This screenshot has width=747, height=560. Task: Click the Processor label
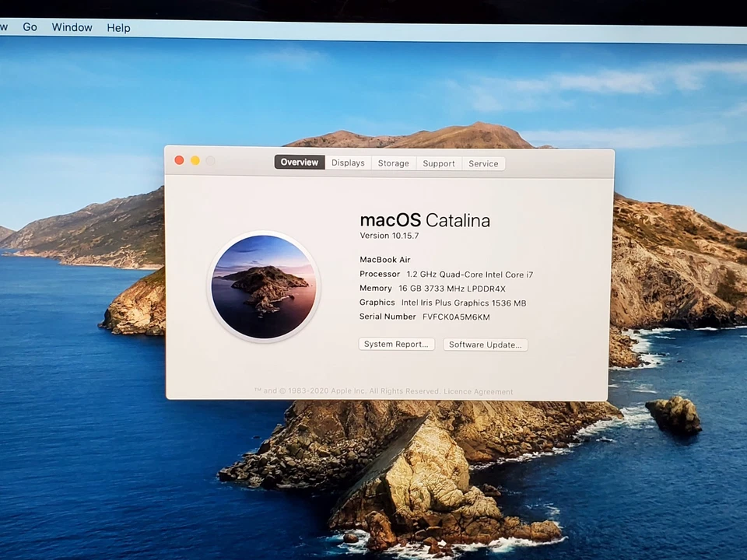(380, 275)
